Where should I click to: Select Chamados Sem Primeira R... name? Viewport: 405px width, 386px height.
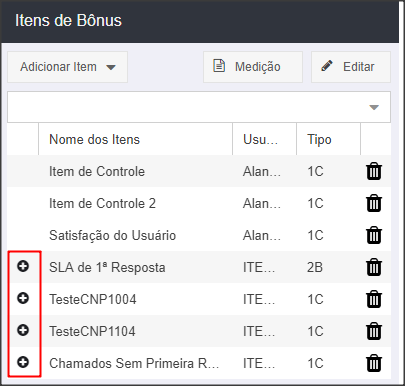tap(134, 363)
